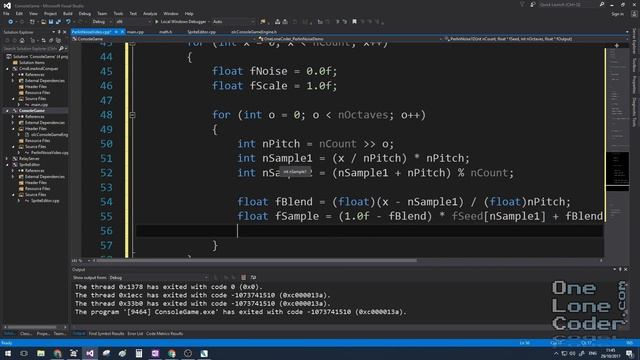The image size is (640, 360).
Task: Start the Local Windows Debugger
Action: point(180,22)
